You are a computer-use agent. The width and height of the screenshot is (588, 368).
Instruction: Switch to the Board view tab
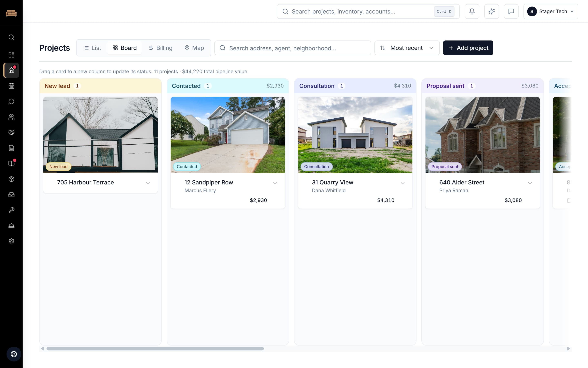click(x=125, y=48)
